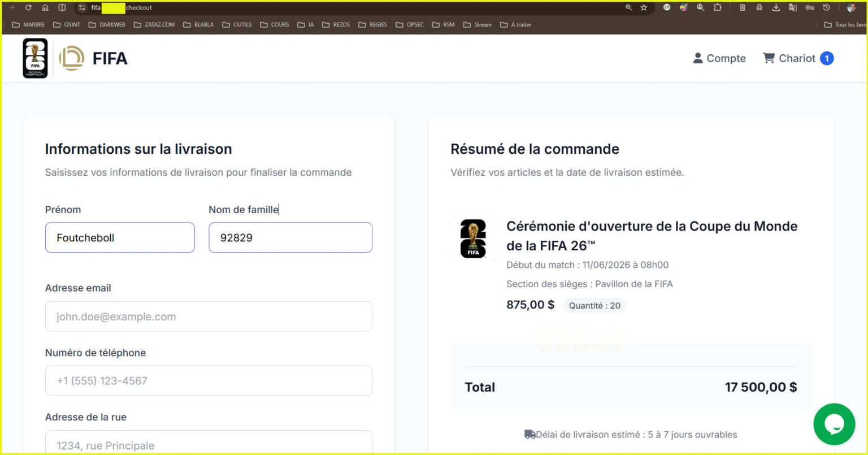View site information icon in address bar
The width and height of the screenshot is (868, 455).
coord(82,8)
